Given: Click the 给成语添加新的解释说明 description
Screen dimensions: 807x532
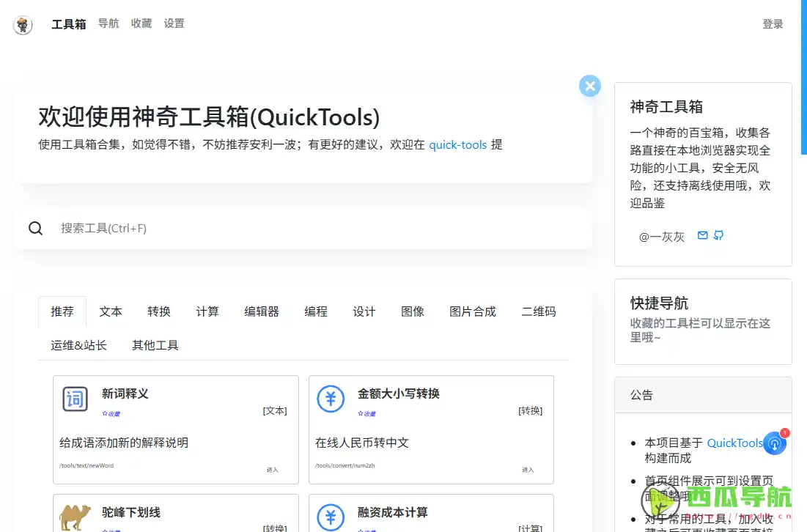Looking at the screenshot, I should pos(124,443).
